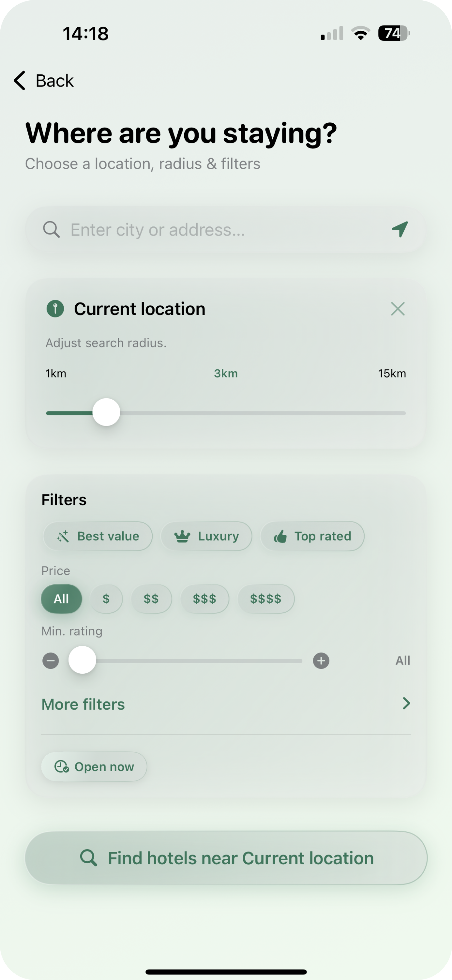The width and height of the screenshot is (452, 980).
Task: Enable the Open now filter
Action: tap(94, 767)
